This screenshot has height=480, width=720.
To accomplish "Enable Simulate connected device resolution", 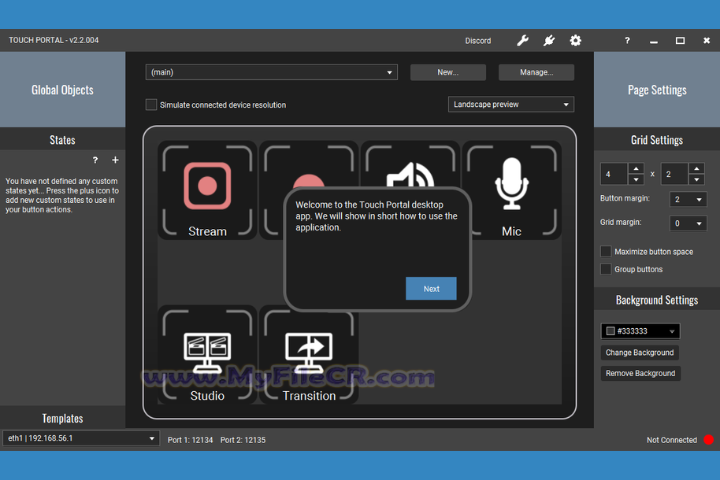I will tap(151, 105).
